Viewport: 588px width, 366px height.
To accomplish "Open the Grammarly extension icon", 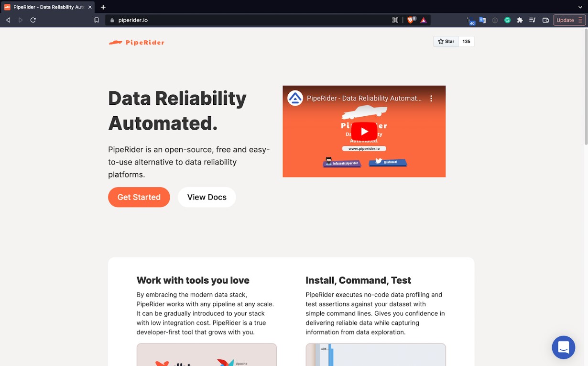I will (x=508, y=20).
